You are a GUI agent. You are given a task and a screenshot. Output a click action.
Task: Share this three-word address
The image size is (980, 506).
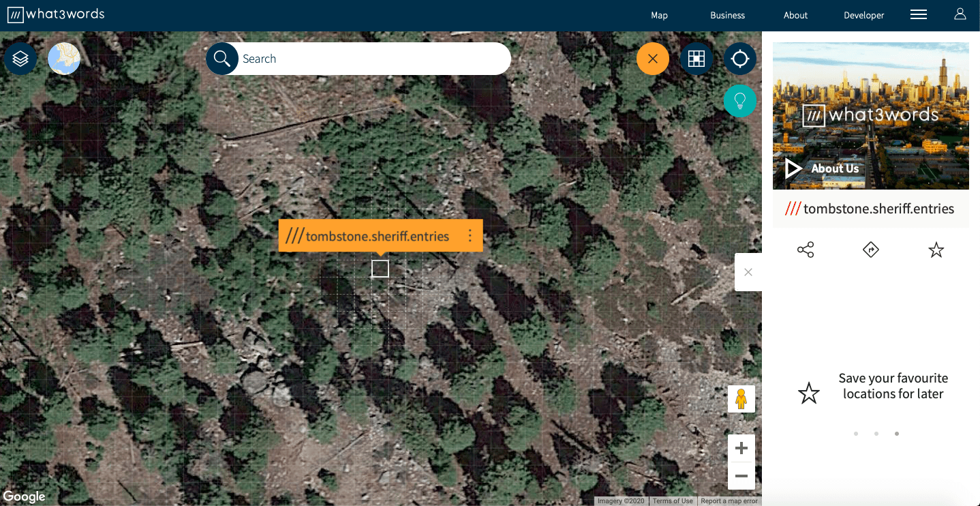(806, 250)
